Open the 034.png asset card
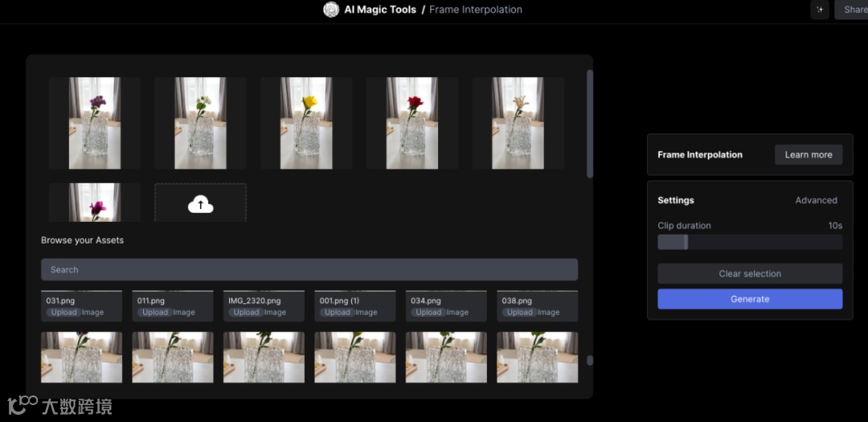868x422 pixels. pyautogui.click(x=446, y=306)
